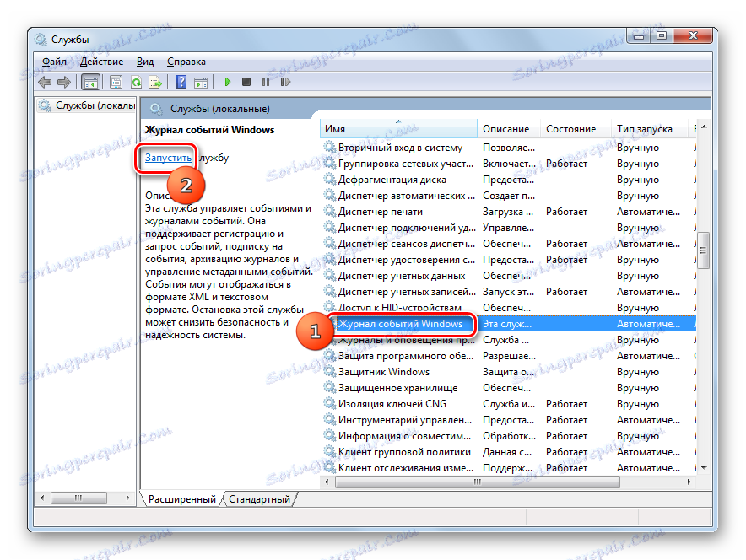Click Автоматиче... type of Журнал событий Windows

tap(648, 324)
